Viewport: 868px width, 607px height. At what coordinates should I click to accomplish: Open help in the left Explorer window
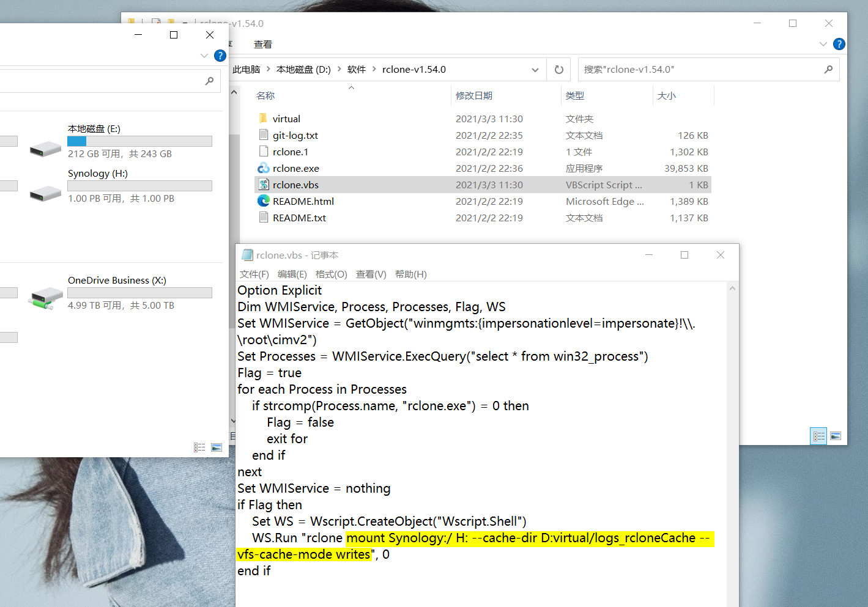220,56
